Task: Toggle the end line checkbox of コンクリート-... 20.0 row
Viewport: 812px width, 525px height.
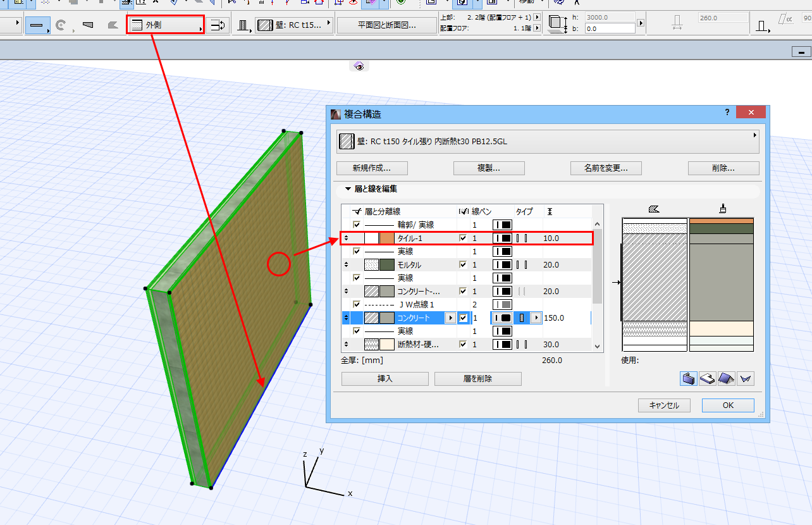Action: 464,292
